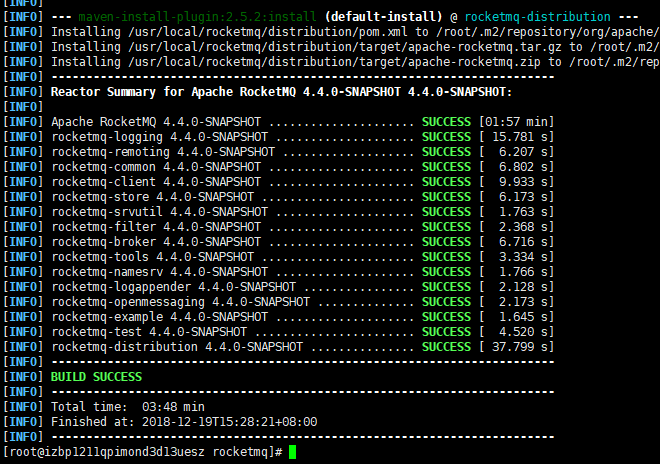
Task: Click the Finished at timestamp line
Action: 183,422
